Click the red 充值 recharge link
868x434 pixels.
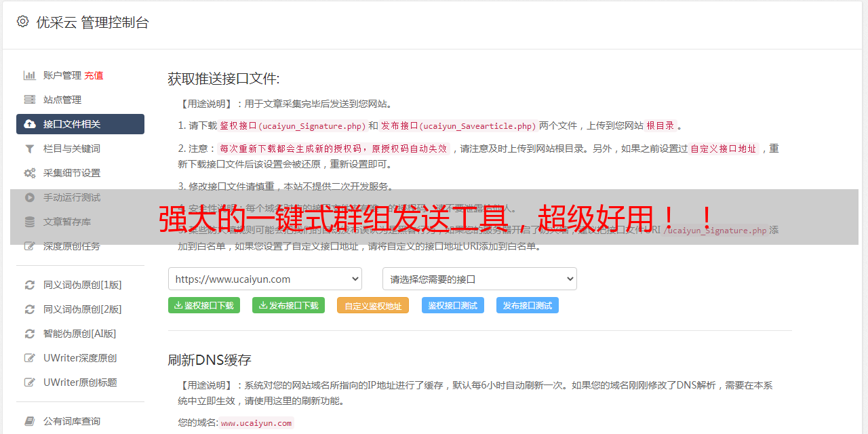pos(94,75)
